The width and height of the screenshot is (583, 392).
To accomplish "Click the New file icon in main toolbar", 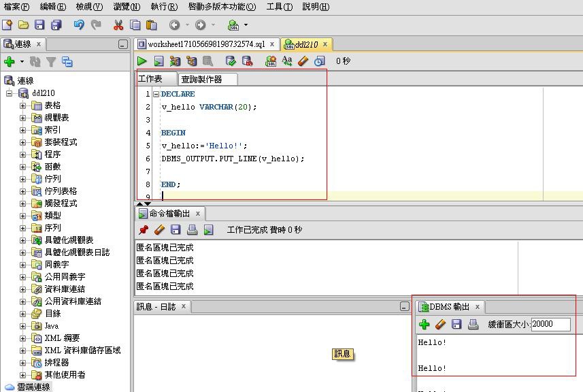I will 7,25.
